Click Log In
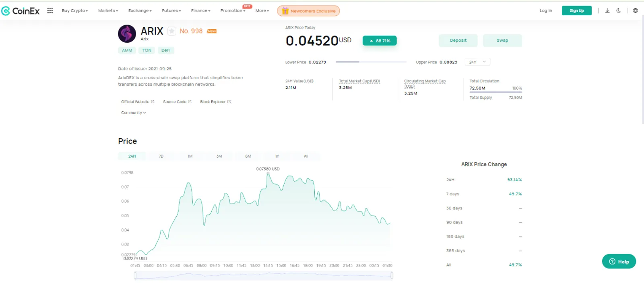The width and height of the screenshot is (644, 285). (x=546, y=11)
